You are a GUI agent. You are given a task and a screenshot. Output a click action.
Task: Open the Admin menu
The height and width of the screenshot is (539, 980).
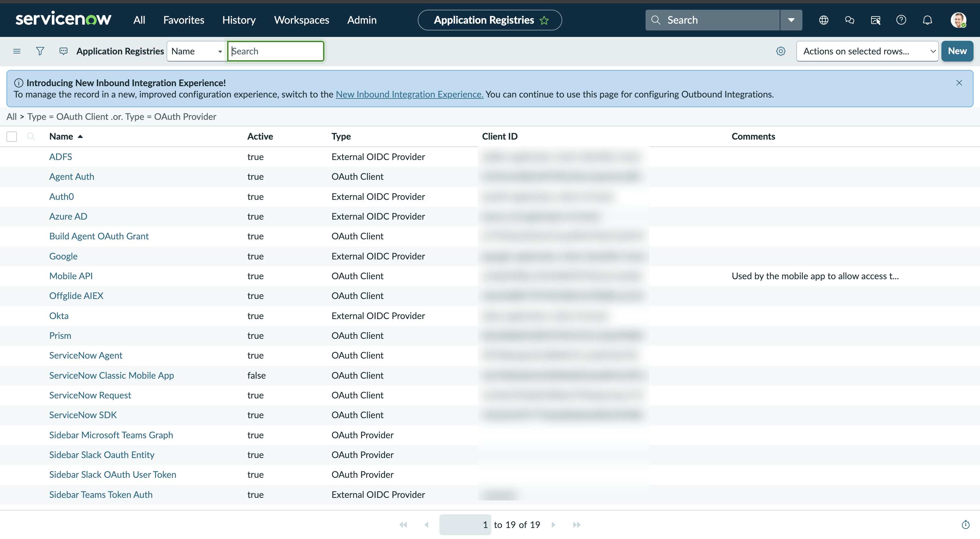(x=362, y=20)
